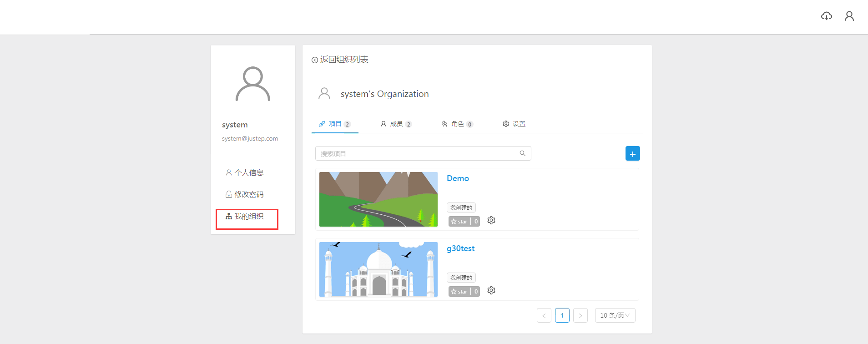Open the g30test project title link
Screen dimensions: 868x344
pos(460,248)
